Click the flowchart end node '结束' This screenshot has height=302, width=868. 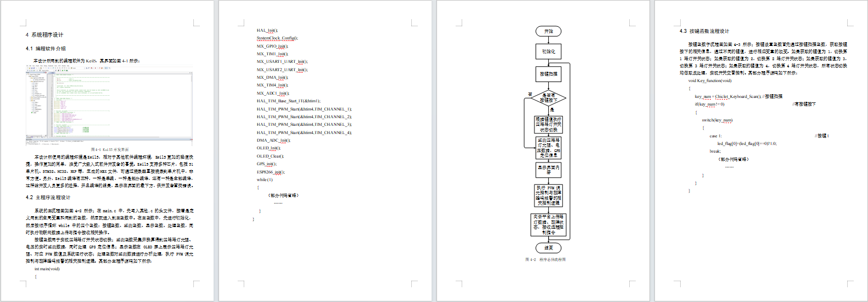pos(549,248)
